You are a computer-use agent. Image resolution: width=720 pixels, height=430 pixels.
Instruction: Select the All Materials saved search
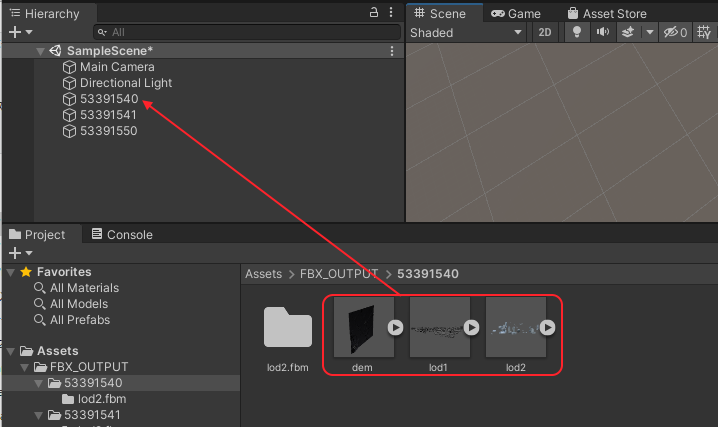(x=84, y=288)
